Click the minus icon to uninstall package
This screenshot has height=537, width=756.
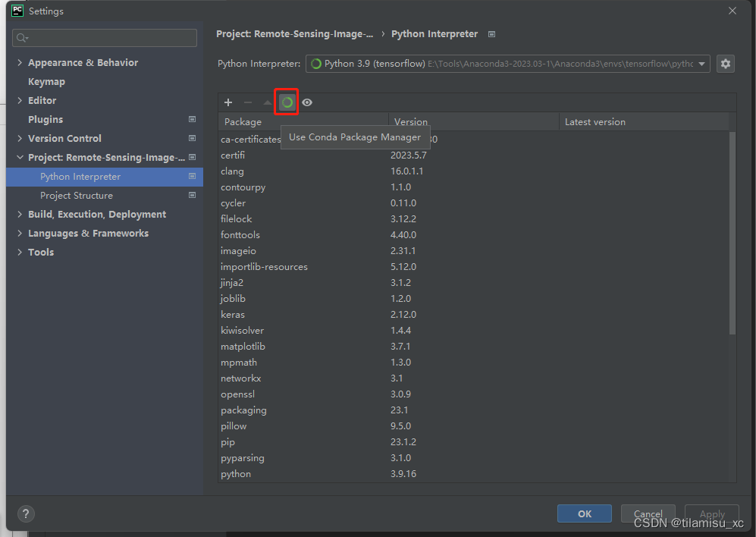click(x=248, y=102)
